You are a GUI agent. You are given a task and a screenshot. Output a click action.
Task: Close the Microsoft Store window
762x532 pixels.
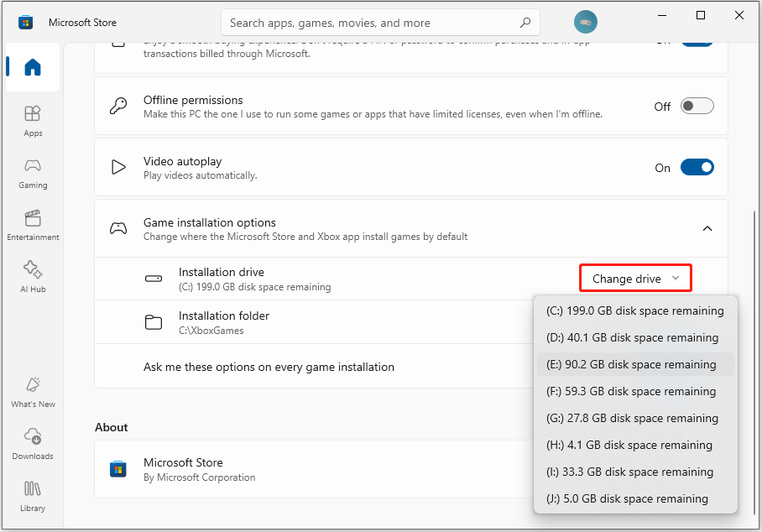pos(739,16)
